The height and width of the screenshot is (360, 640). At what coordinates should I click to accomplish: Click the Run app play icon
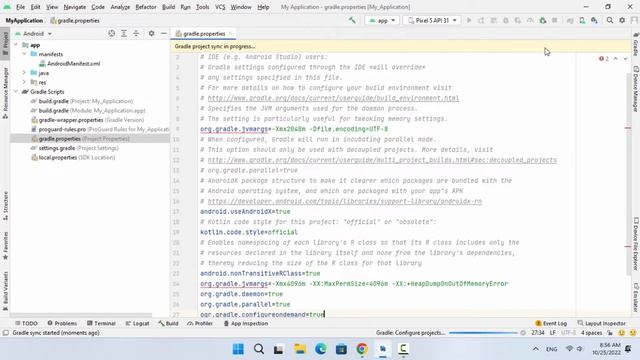pyautogui.click(x=469, y=20)
